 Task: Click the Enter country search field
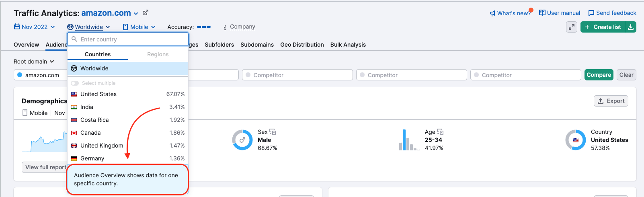point(128,39)
